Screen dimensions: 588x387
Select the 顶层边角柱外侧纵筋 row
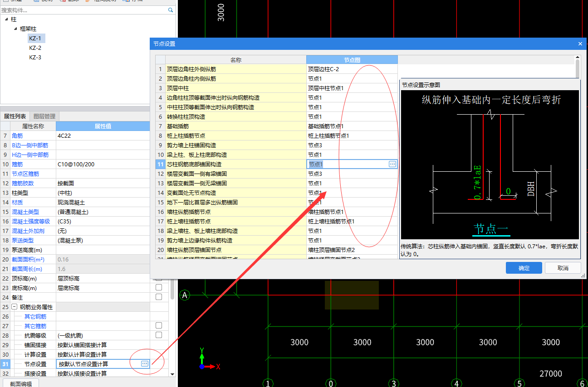tap(235, 69)
